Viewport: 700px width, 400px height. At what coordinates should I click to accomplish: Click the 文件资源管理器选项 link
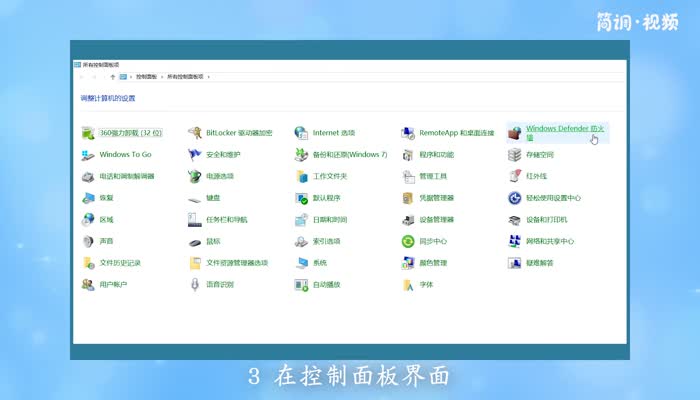[237, 263]
